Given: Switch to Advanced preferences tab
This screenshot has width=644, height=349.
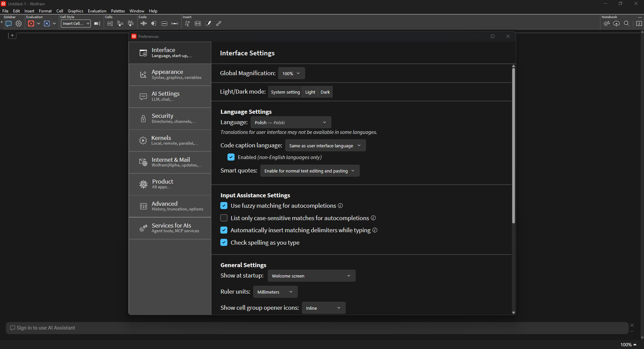Looking at the screenshot, I should 170,206.
